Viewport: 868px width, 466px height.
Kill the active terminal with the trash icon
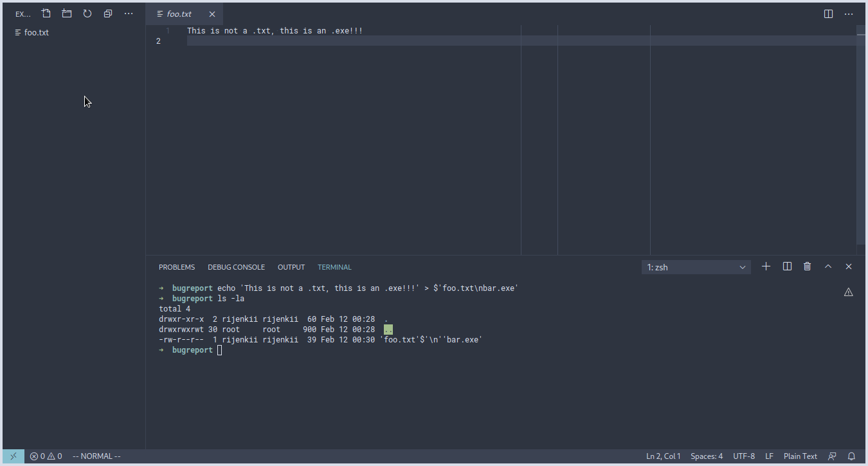(x=807, y=266)
